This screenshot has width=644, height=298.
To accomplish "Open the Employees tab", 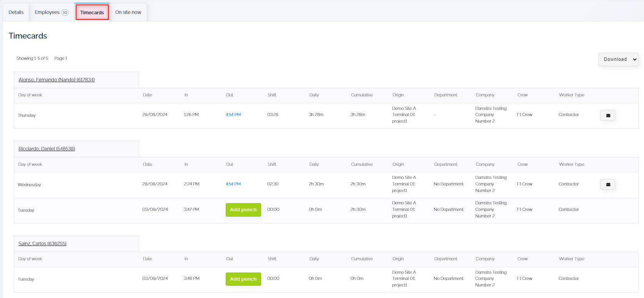I will coord(52,12).
